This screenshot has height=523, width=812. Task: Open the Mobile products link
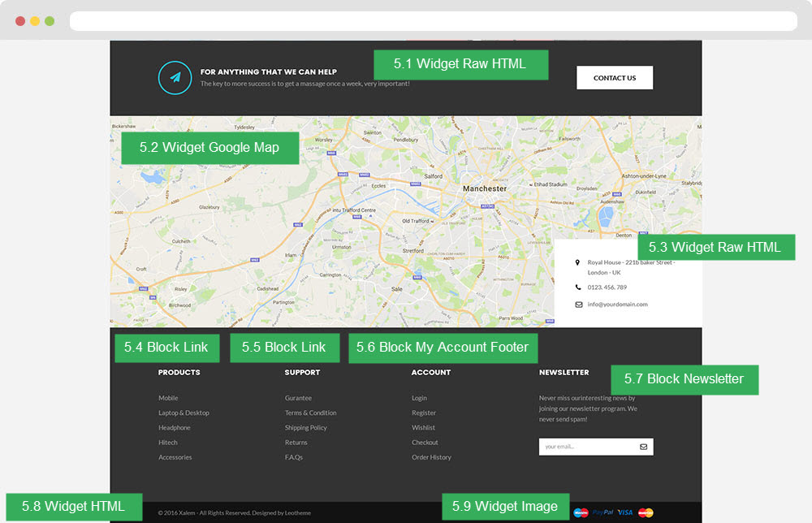tap(168, 398)
